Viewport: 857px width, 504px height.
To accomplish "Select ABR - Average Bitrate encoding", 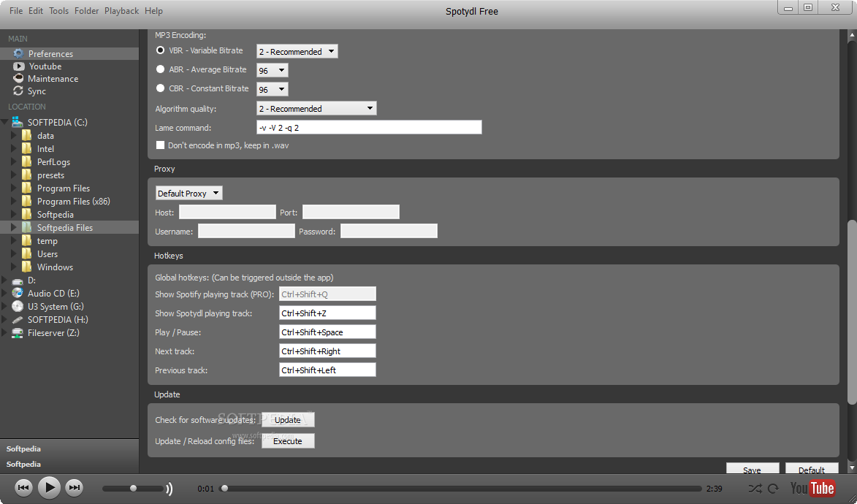I will [x=160, y=69].
